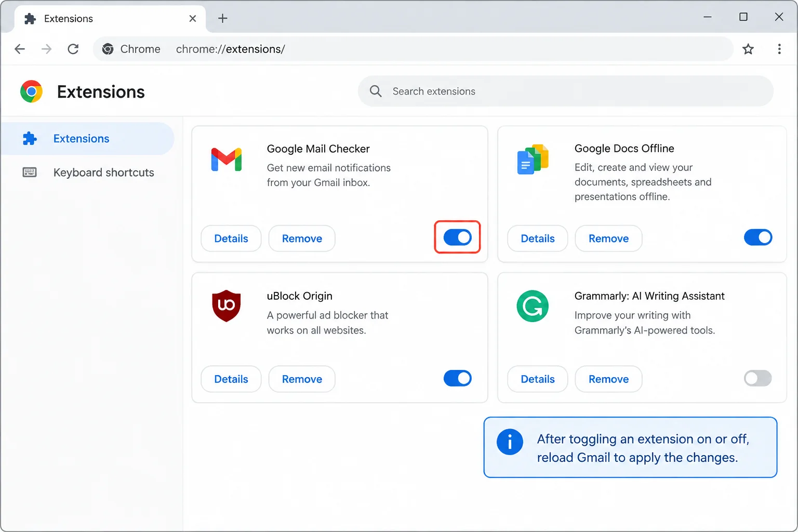Click the Google Docs Offline icon
This screenshot has height=532, width=798.
pyautogui.click(x=533, y=159)
